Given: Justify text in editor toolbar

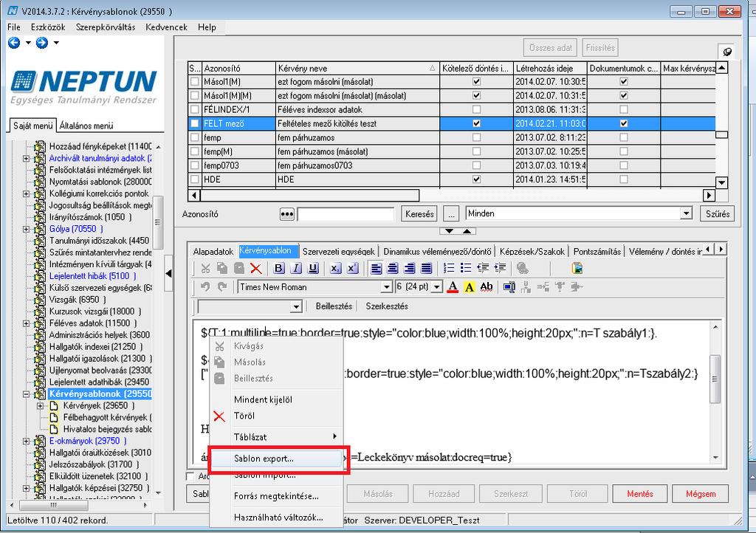Looking at the screenshot, I should coord(427,269).
